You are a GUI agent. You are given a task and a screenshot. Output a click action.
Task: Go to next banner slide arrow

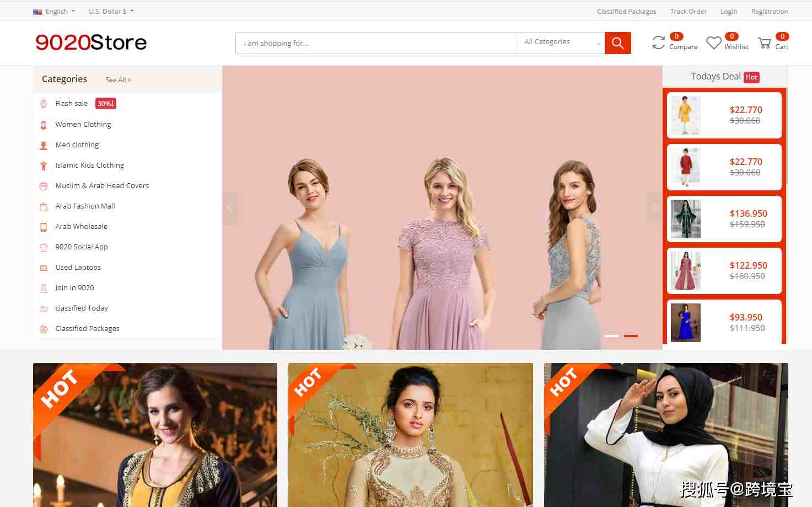click(654, 208)
